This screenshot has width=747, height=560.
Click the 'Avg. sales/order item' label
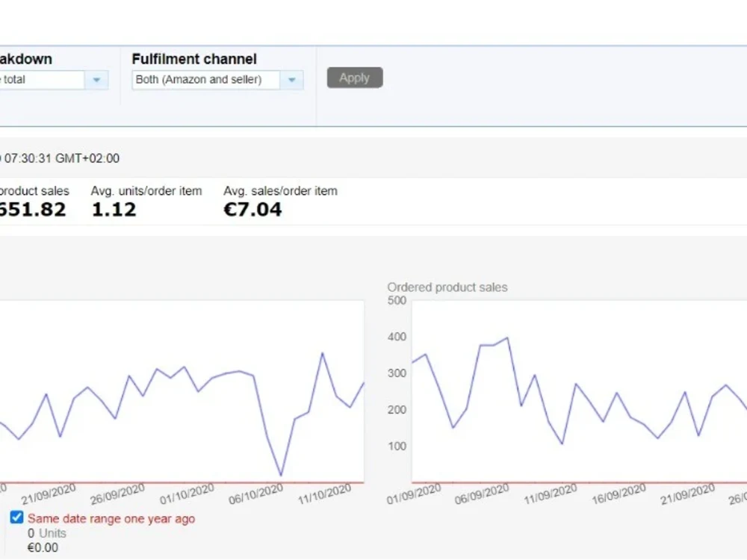[x=280, y=191]
